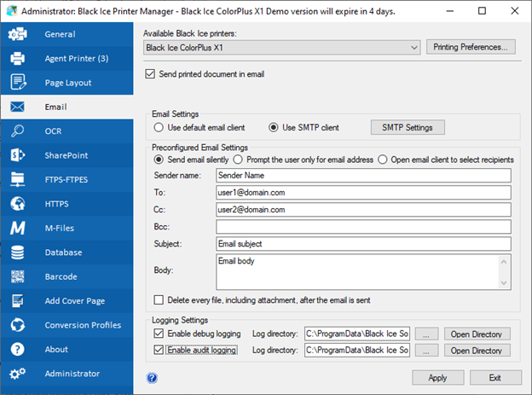Open Agent Printer via its printer icon
Viewport: 532px width, 395px height.
17,58
